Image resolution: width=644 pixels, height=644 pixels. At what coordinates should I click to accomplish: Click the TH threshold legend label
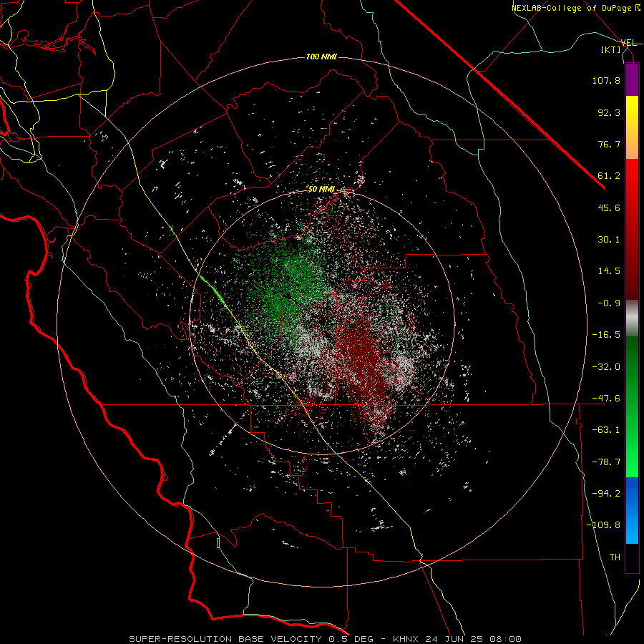tap(615, 557)
